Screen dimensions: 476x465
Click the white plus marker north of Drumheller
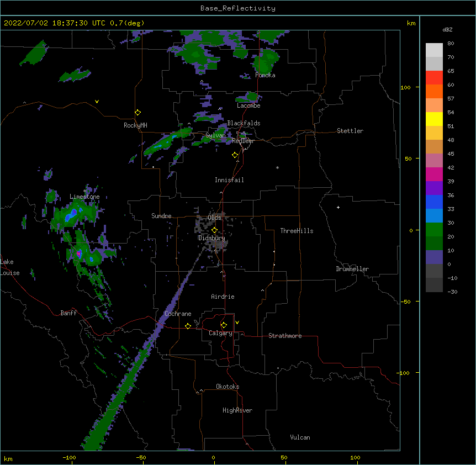338,207
